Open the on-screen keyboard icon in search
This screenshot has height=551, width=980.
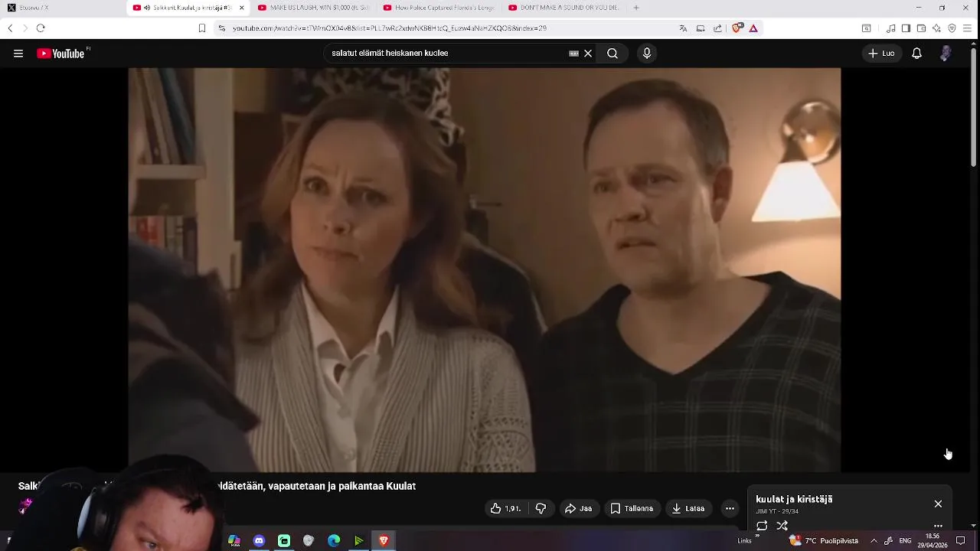point(573,54)
